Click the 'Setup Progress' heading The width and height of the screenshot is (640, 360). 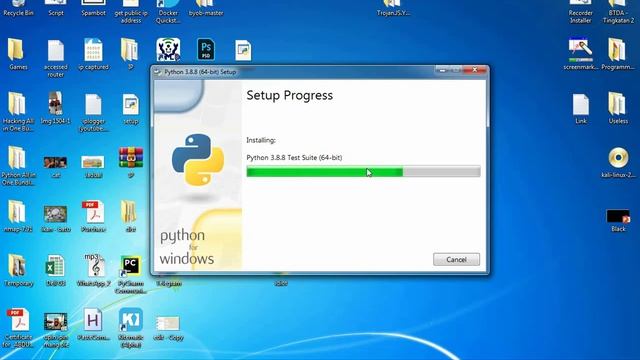[289, 95]
